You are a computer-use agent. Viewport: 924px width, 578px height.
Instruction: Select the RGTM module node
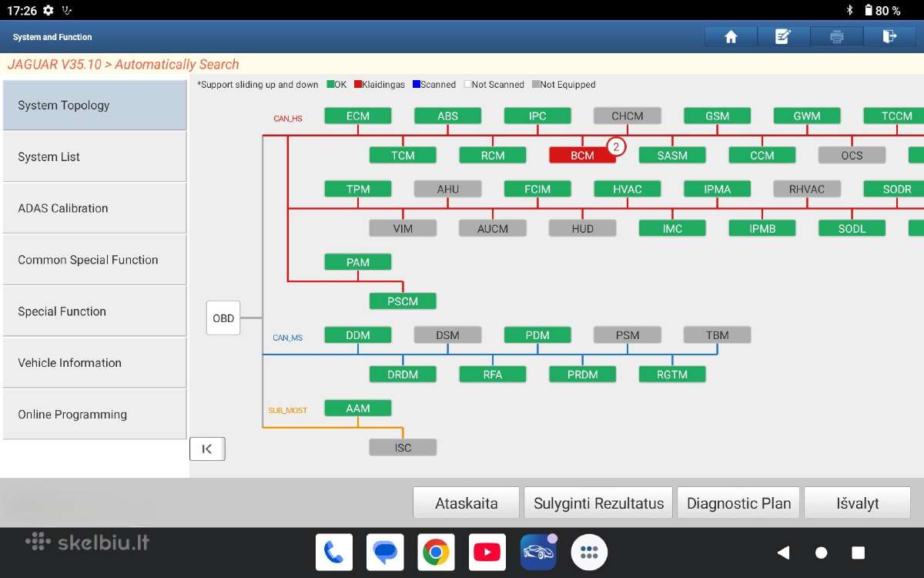click(672, 375)
